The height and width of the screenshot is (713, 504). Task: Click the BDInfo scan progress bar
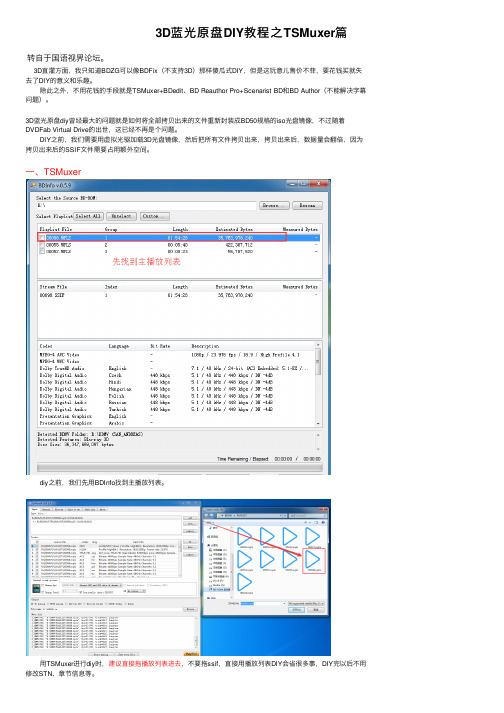[180, 467]
